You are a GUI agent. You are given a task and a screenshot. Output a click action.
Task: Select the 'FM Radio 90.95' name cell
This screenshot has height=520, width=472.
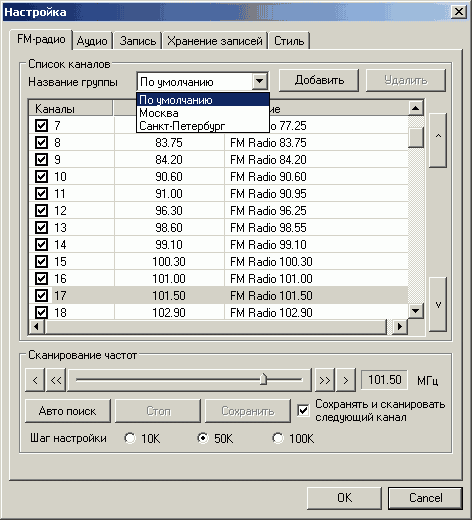click(316, 194)
